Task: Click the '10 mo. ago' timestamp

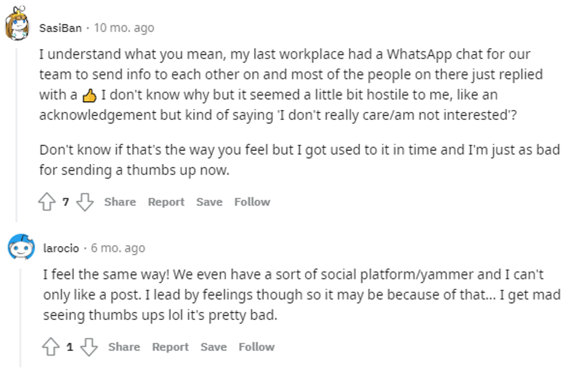Action: 124,28
